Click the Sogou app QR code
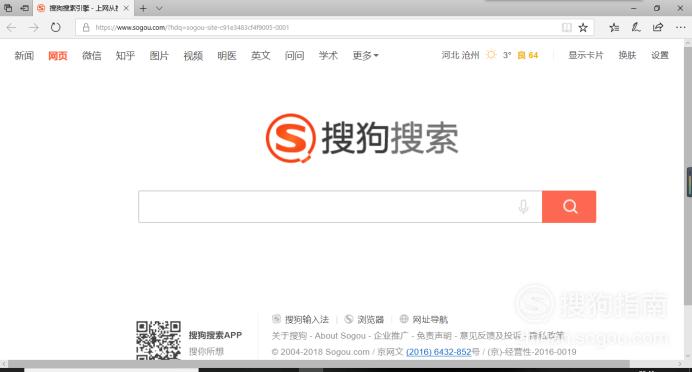The height and width of the screenshot is (372, 692). click(158, 340)
